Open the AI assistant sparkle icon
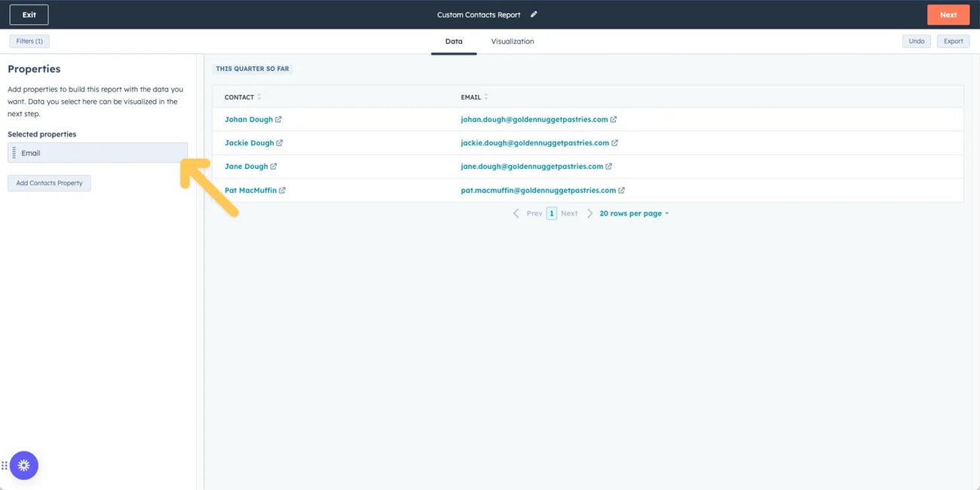This screenshot has height=490, width=980. [23, 465]
